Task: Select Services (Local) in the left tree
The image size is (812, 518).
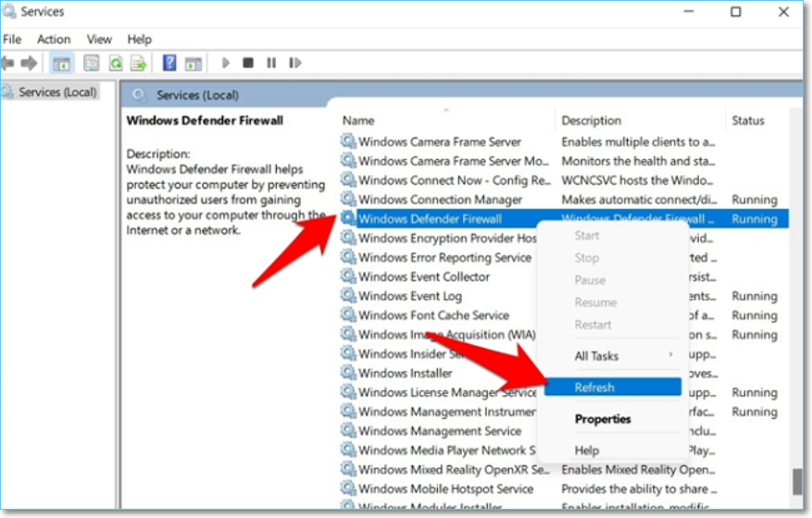Action: click(57, 92)
